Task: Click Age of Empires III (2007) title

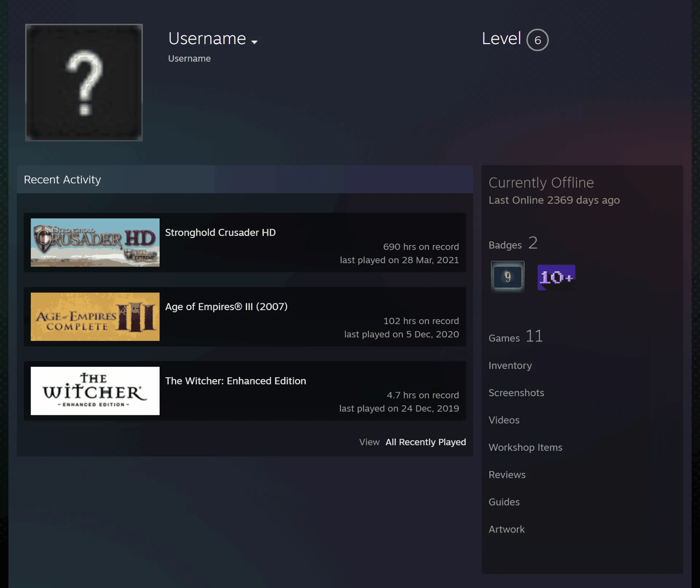Action: click(x=226, y=307)
